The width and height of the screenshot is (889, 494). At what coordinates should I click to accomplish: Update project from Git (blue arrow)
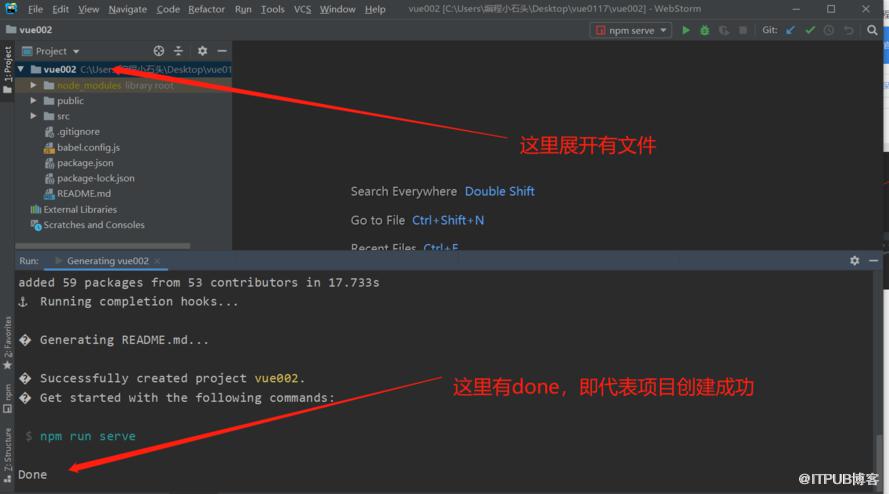click(x=790, y=30)
